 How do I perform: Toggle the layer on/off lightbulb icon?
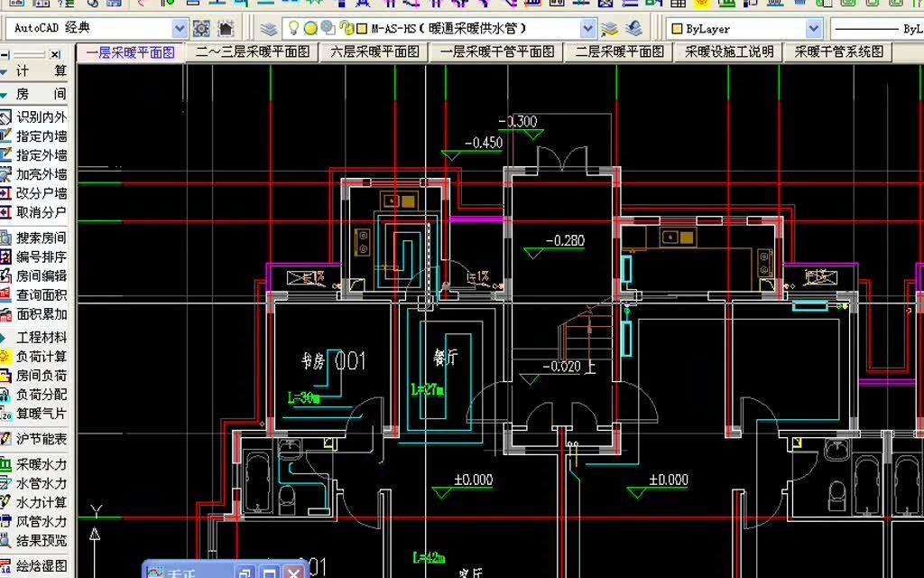(293, 28)
